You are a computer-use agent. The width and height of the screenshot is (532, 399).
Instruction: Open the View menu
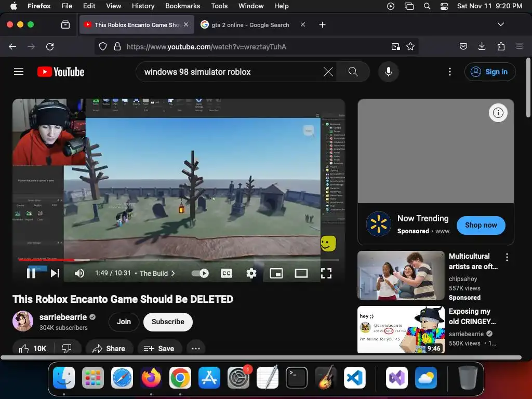pos(113,6)
